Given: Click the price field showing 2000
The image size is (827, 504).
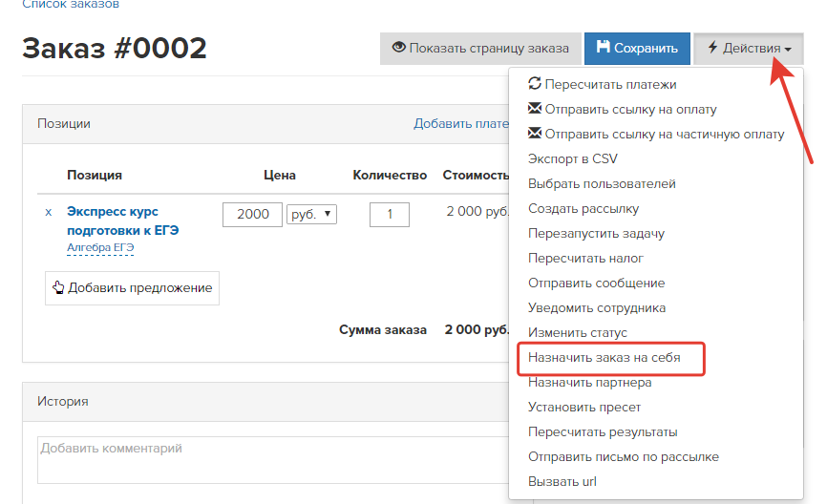Looking at the screenshot, I should pyautogui.click(x=253, y=215).
